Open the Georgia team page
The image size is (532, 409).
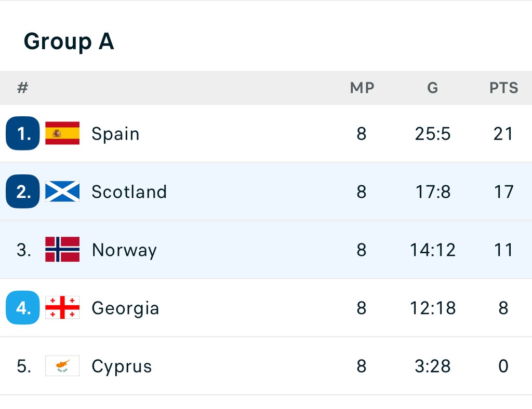click(125, 308)
